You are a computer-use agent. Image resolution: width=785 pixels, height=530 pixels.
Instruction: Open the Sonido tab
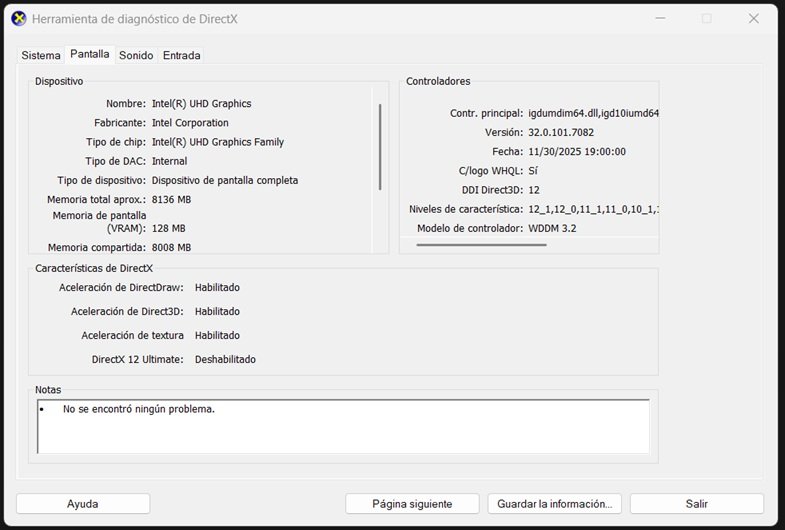click(136, 55)
